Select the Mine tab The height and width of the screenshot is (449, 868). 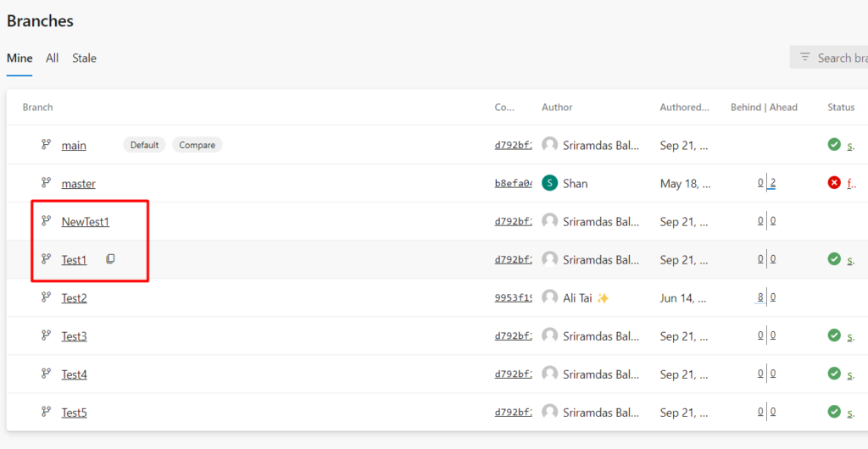[19, 58]
